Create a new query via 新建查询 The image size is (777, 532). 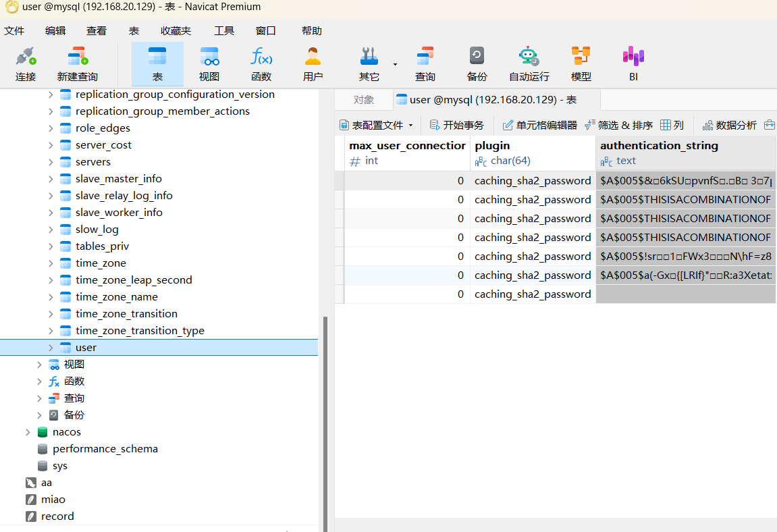pyautogui.click(x=78, y=64)
